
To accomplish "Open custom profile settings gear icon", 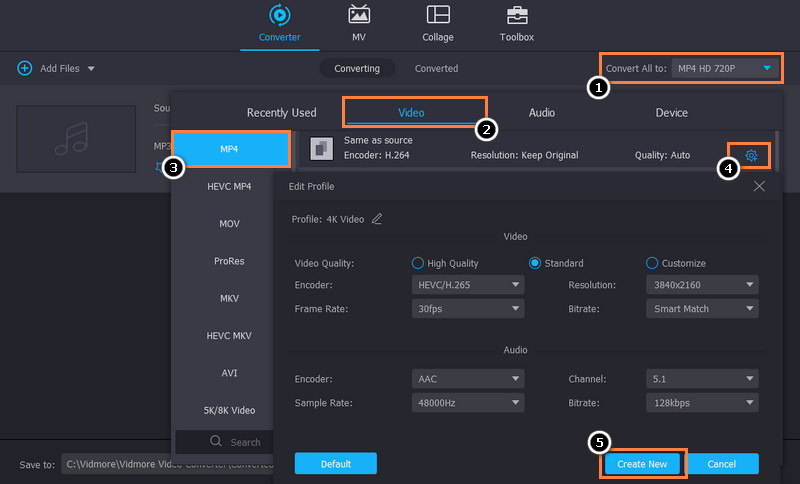I will (x=752, y=155).
